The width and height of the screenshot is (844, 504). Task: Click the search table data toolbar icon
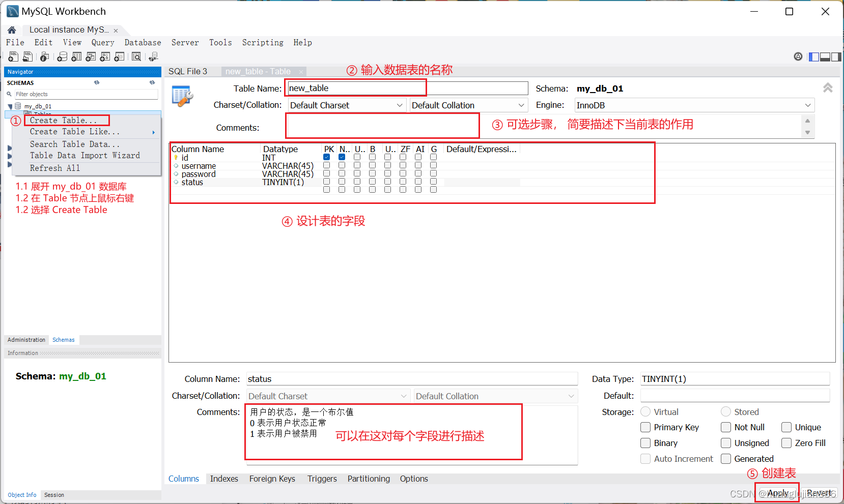136,56
